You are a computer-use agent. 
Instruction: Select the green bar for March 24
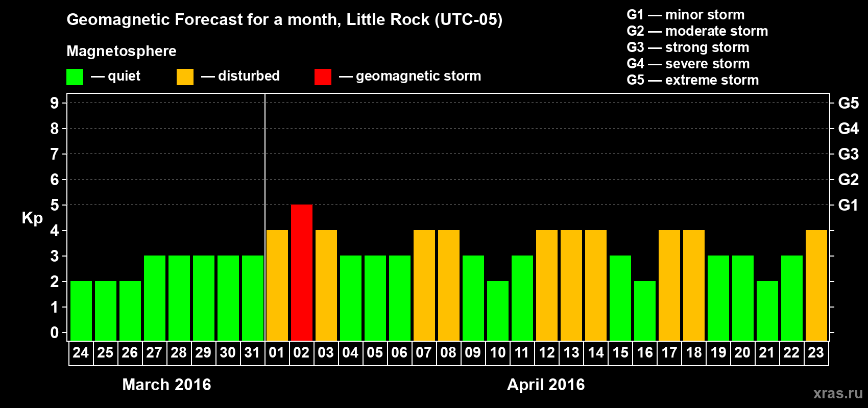(81, 311)
